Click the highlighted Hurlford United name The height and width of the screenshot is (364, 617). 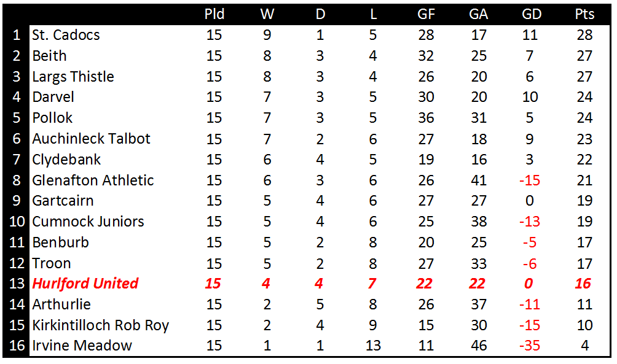(85, 284)
